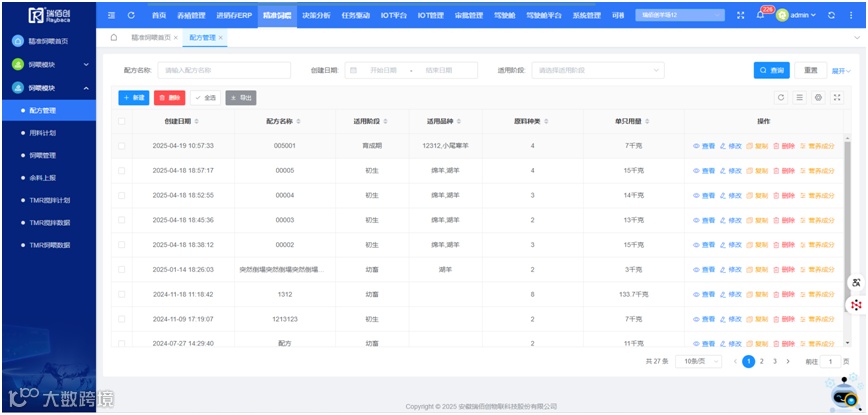Tick the checkbox for row 00002
The height and width of the screenshot is (415, 868).
122,245
